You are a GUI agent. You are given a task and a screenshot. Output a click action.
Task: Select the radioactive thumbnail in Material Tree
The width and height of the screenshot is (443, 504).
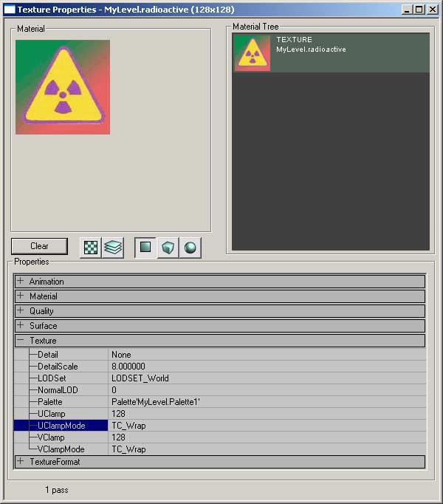click(x=253, y=52)
